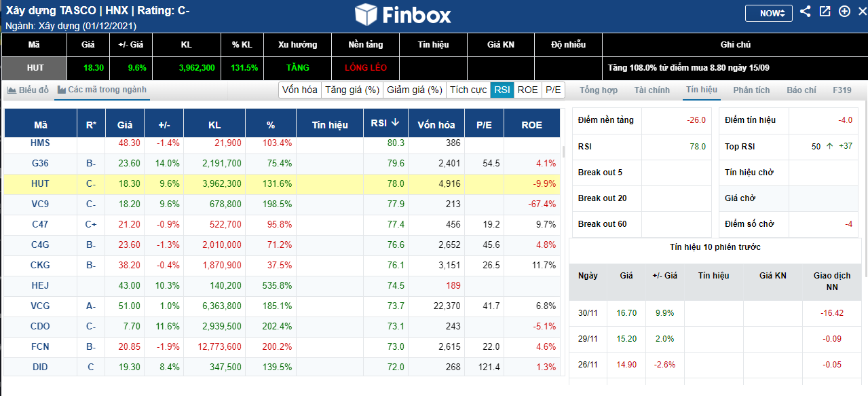868x396 pixels.
Task: Sort table by Mã column header
Action: pyautogui.click(x=41, y=125)
